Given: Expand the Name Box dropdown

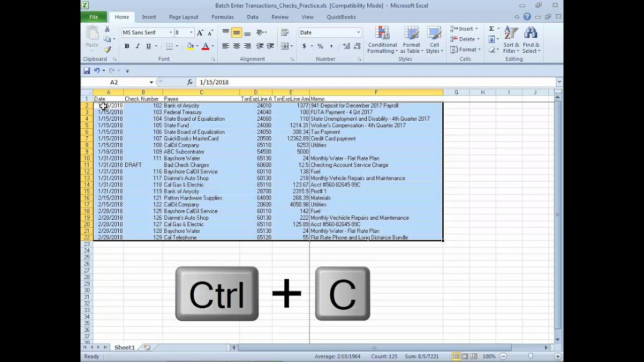Looking at the screenshot, I should [151, 82].
